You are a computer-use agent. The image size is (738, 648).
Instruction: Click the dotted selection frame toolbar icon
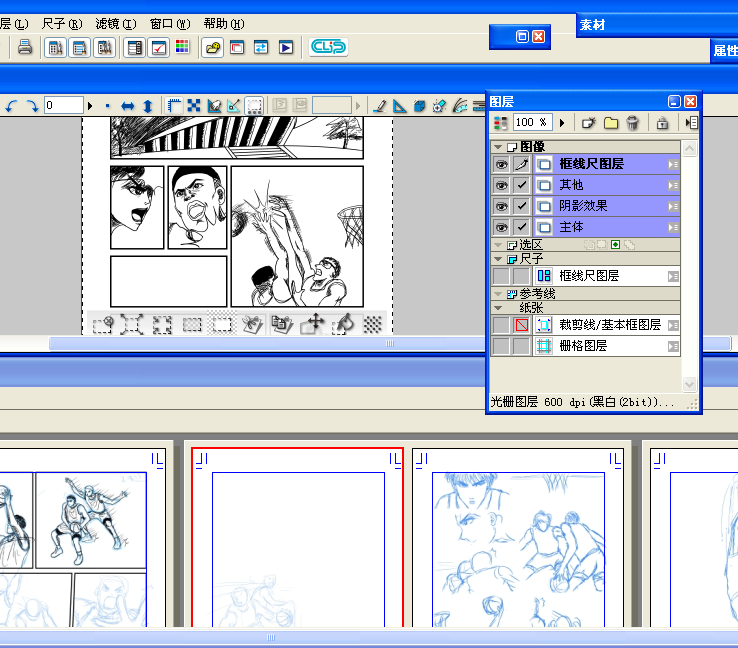tap(255, 106)
